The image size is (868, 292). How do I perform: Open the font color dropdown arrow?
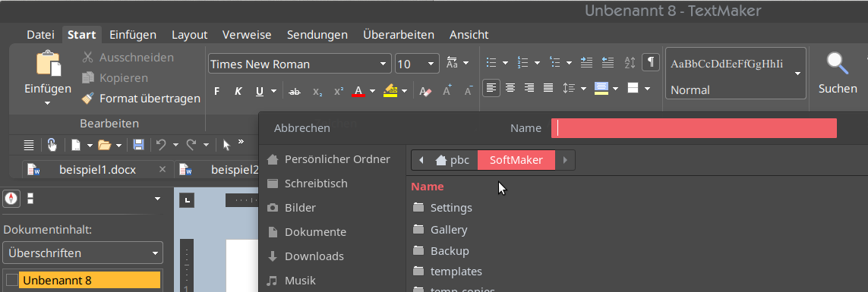point(372,91)
